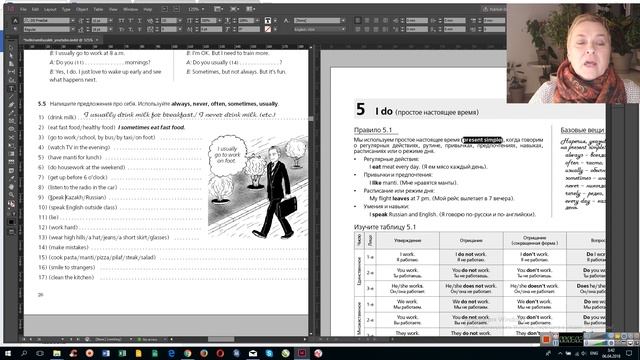Open the Windows Start menu
Image resolution: width=640 pixels, height=360 pixels.
pos(8,353)
